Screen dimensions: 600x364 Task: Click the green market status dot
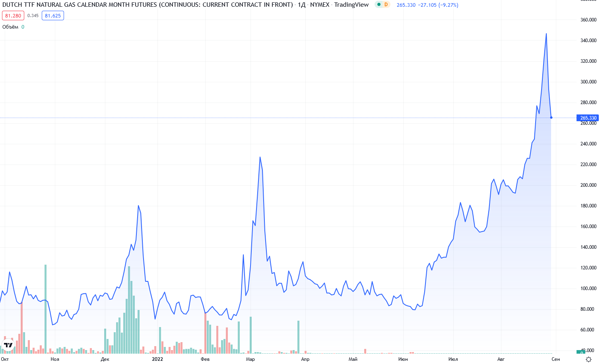pyautogui.click(x=379, y=5)
